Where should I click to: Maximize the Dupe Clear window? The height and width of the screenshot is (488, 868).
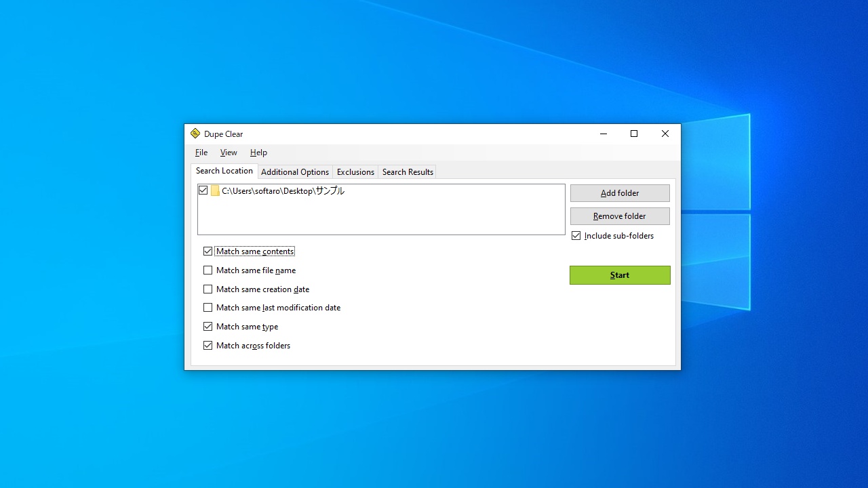point(634,134)
